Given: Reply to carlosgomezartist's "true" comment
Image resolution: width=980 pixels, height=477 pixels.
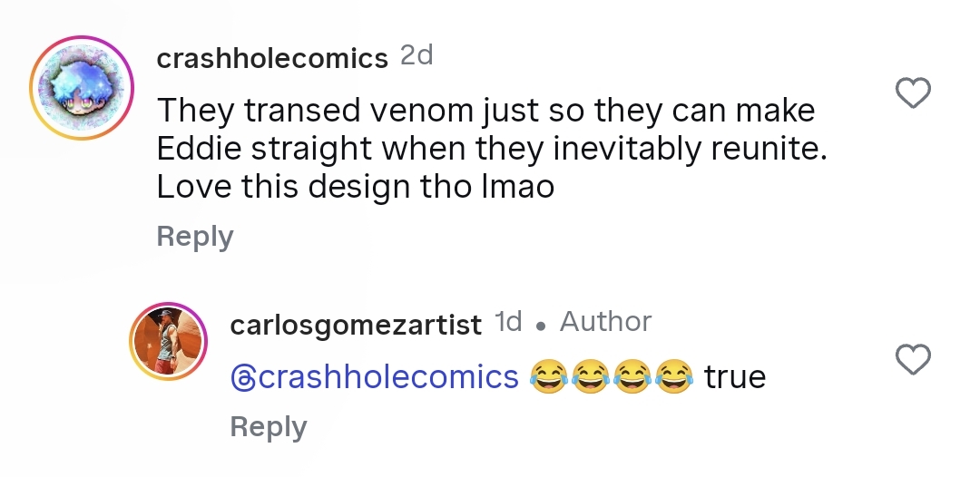Looking at the screenshot, I should [268, 426].
